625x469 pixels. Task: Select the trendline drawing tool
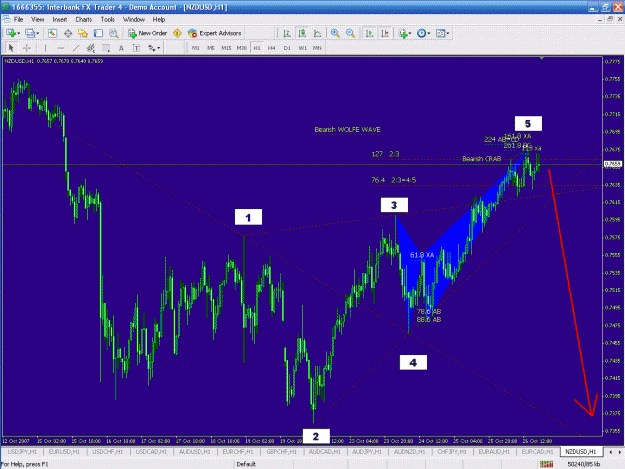point(76,48)
